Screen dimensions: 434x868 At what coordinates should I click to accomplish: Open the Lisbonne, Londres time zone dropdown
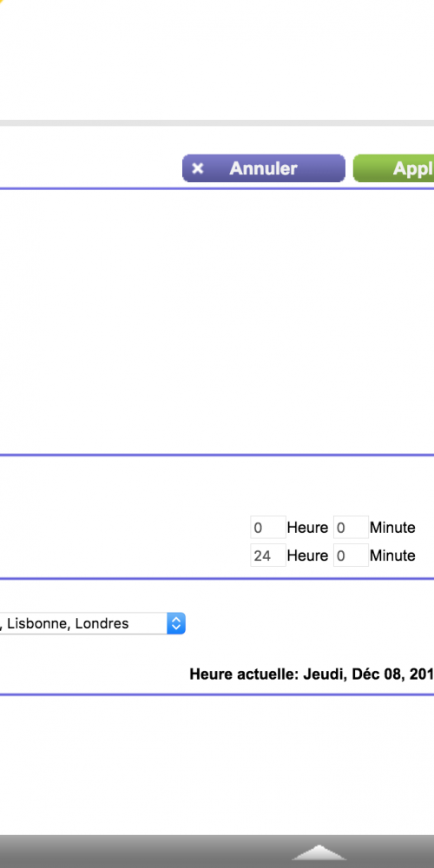[93, 623]
